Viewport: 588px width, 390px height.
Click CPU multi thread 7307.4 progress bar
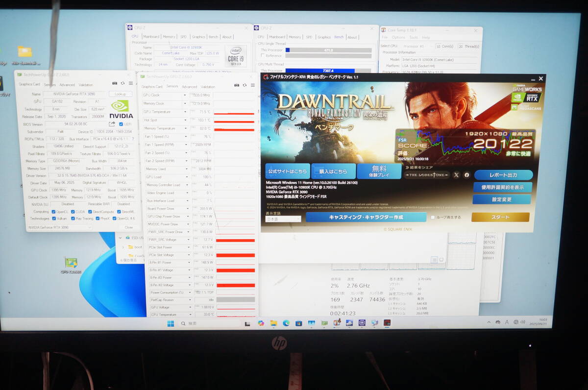pos(328,71)
